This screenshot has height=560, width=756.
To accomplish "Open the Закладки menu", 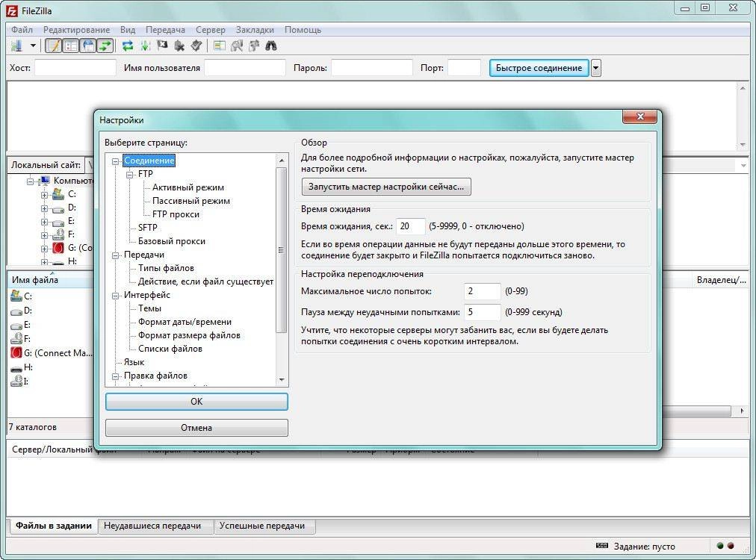I will pyautogui.click(x=255, y=29).
